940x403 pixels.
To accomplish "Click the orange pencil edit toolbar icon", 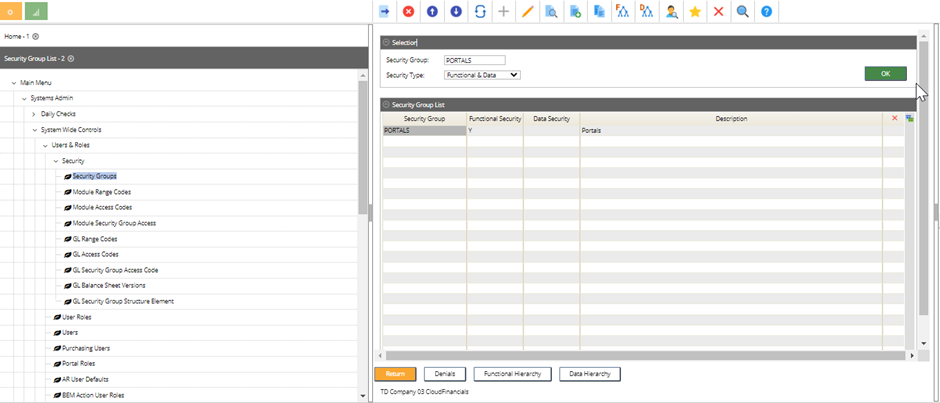I will (528, 11).
